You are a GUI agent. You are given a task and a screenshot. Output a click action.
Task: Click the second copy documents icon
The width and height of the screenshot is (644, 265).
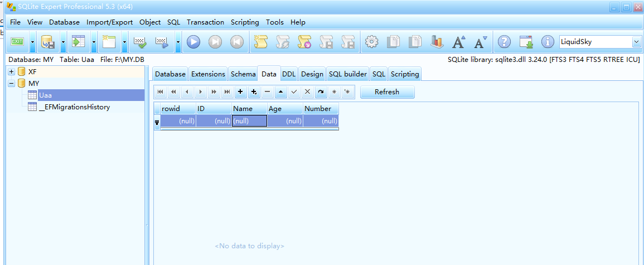(415, 41)
